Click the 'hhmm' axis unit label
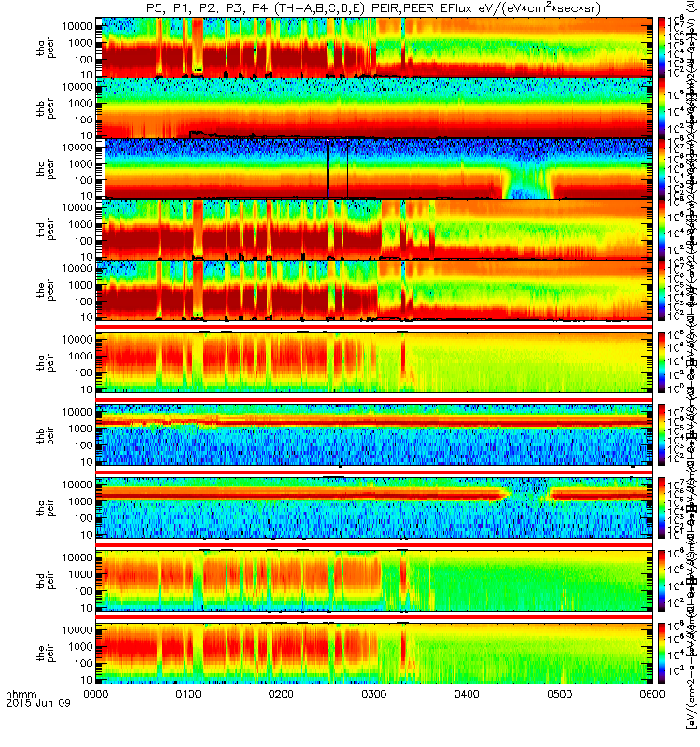Image resolution: width=700 pixels, height=747 pixels. point(21,694)
